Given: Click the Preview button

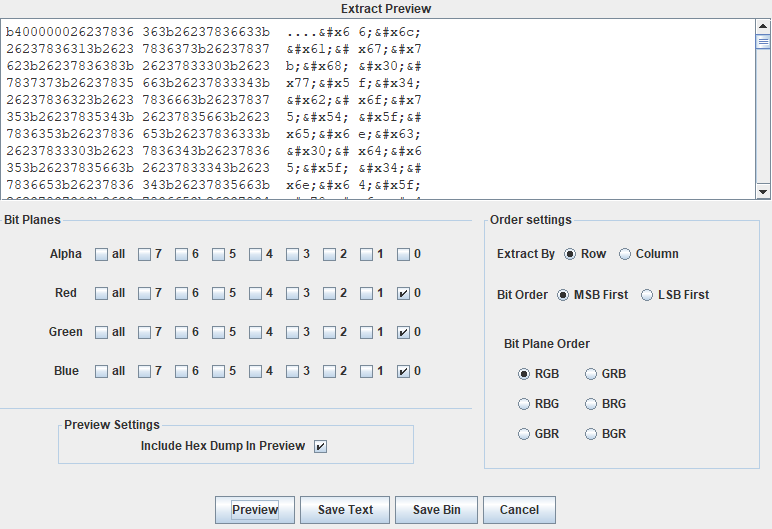Looking at the screenshot, I should [x=255, y=510].
